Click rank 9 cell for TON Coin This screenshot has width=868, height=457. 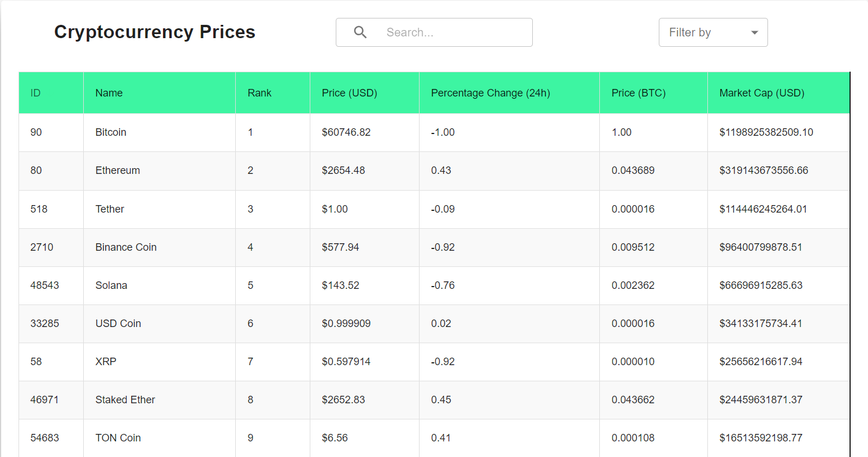point(273,438)
